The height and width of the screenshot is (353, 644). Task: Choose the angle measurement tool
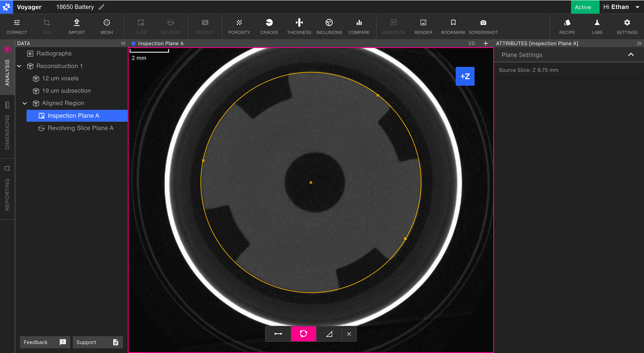point(329,334)
